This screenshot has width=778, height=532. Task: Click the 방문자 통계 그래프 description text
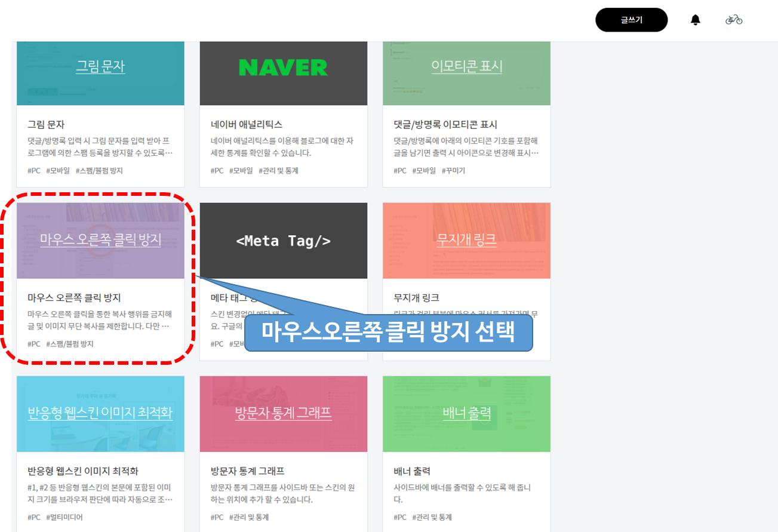[283, 494]
